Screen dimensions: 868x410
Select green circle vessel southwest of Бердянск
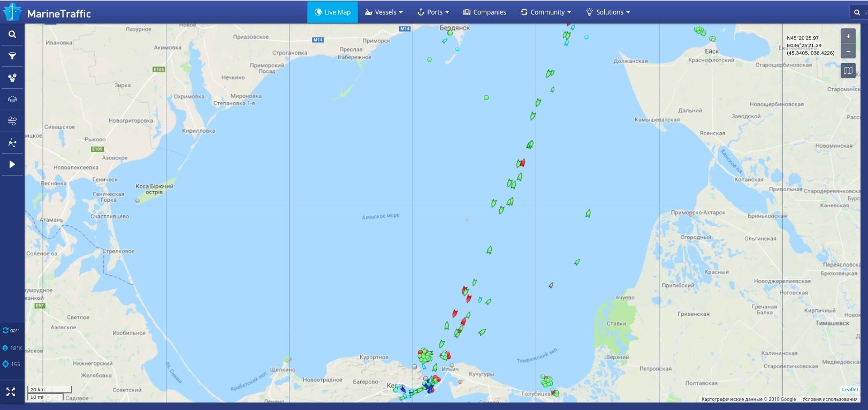(x=429, y=59)
